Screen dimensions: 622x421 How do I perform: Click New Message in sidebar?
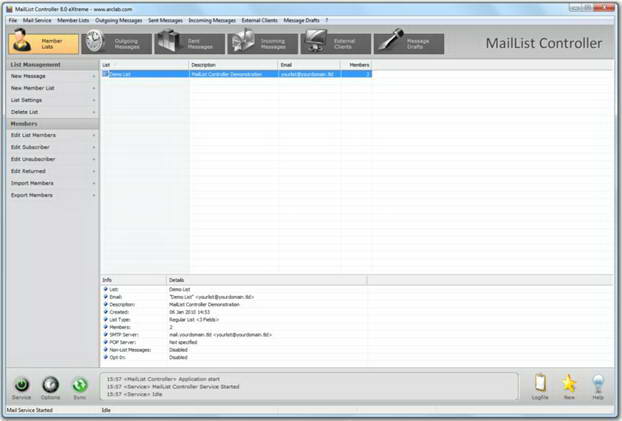pyautogui.click(x=53, y=76)
